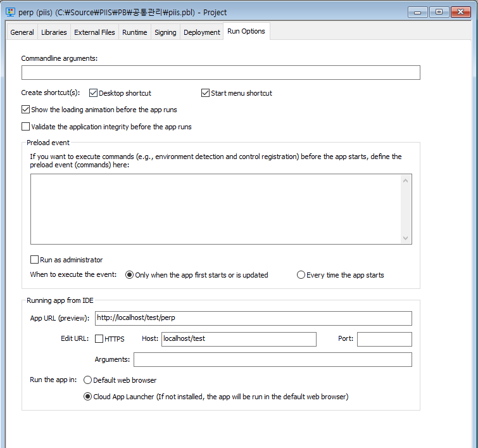Image resolution: width=478 pixels, height=448 pixels.
Task: Click the preload box scroll down arrow
Action: [x=405, y=238]
